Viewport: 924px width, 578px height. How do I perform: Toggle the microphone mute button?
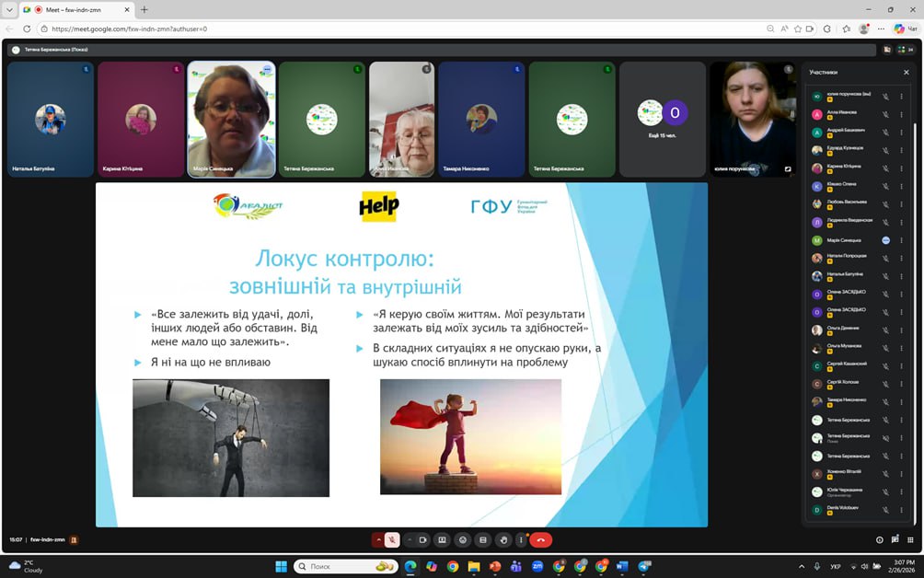click(393, 540)
